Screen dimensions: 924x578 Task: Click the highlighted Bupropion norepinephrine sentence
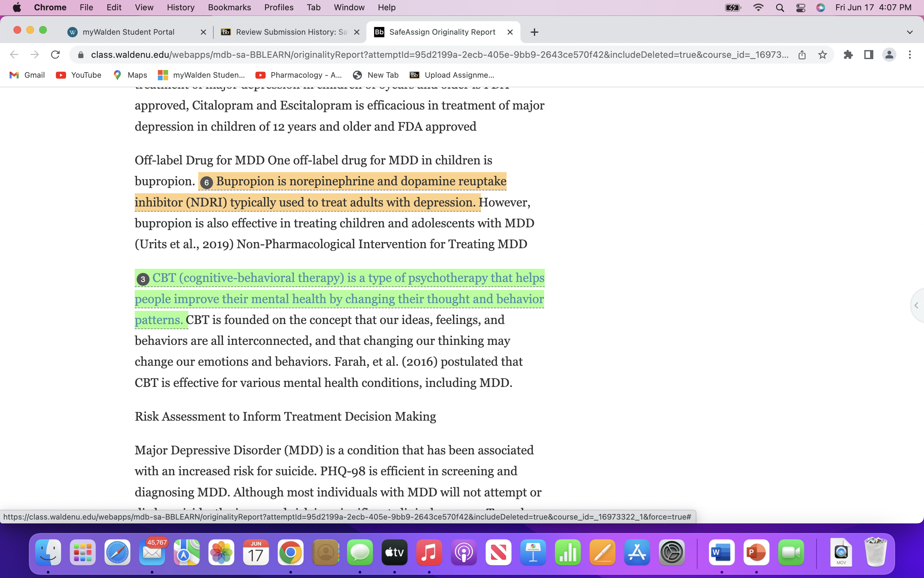[x=321, y=191]
